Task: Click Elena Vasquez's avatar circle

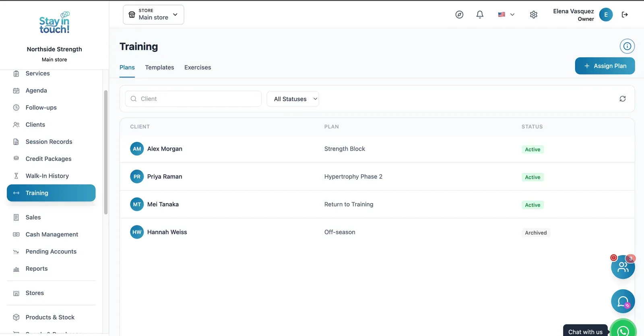Action: (606, 15)
